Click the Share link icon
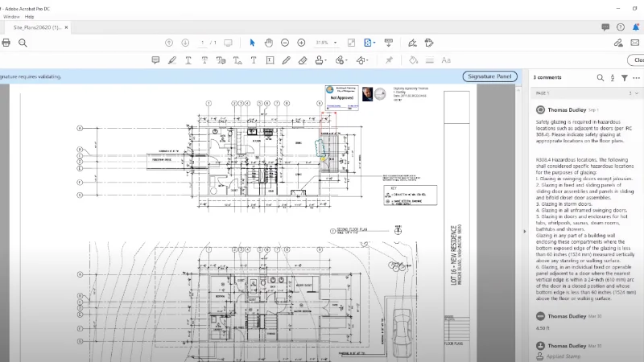644x362 pixels. (618, 43)
